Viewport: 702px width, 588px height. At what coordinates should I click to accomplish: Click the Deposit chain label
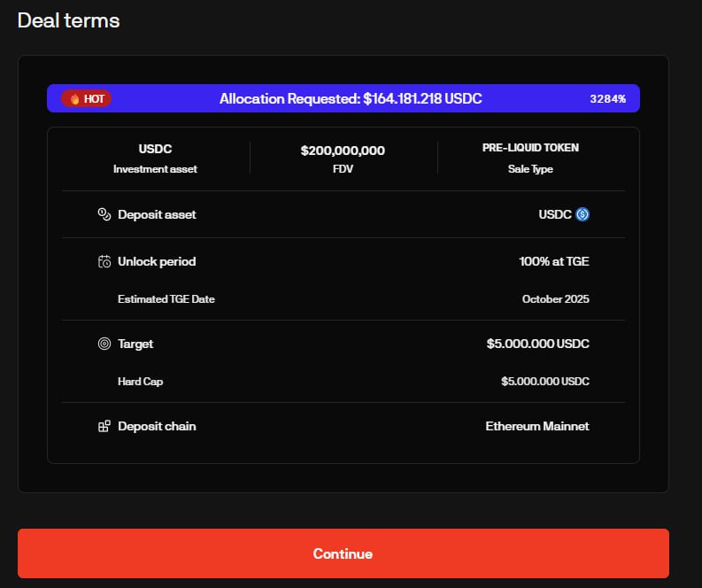coord(158,426)
